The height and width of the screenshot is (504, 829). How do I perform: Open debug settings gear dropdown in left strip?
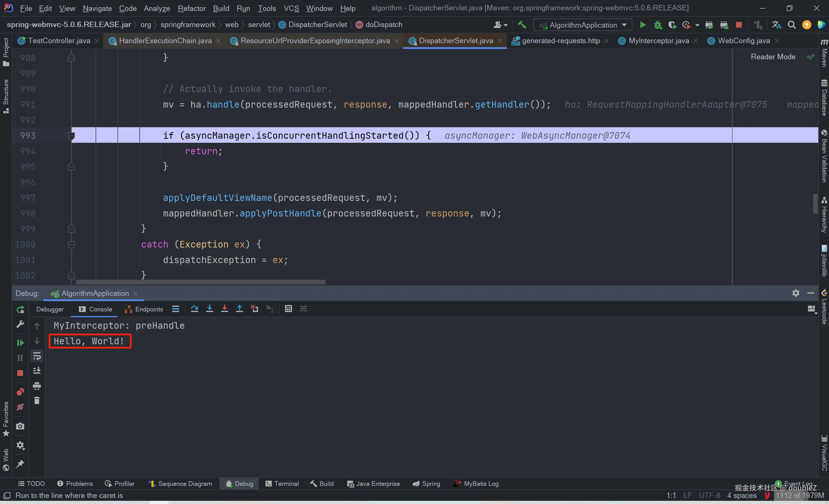[20, 446]
